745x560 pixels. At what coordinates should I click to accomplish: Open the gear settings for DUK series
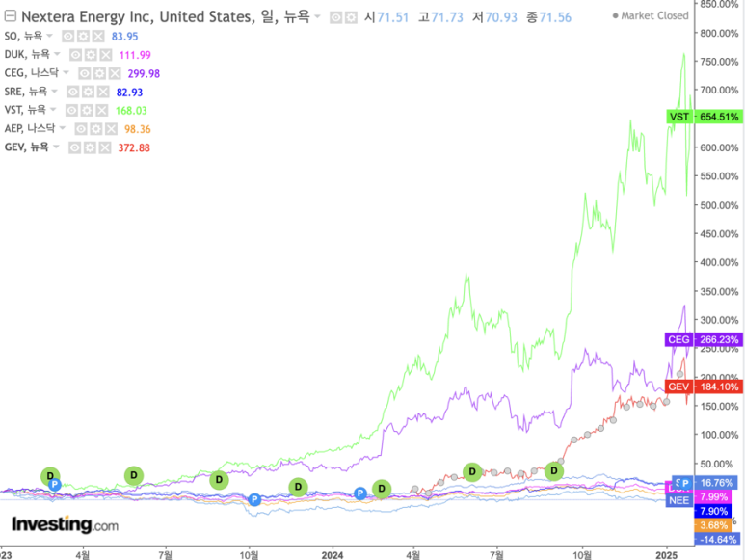click(x=91, y=55)
